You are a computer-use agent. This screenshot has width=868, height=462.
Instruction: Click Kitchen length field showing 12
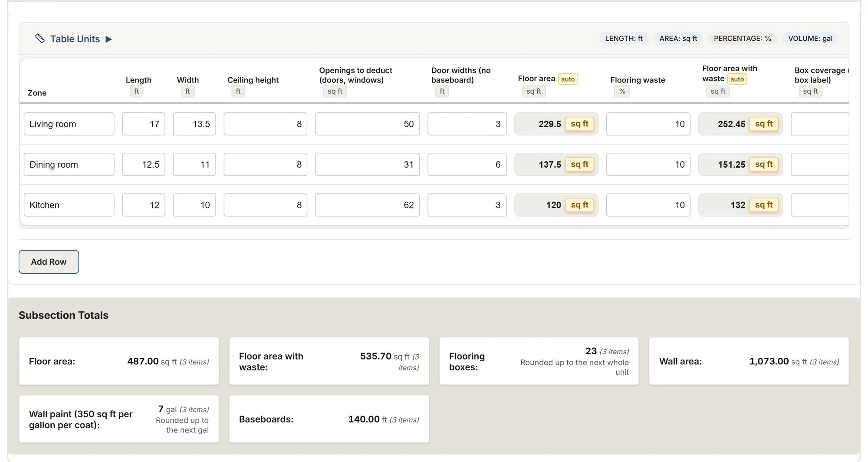click(144, 205)
